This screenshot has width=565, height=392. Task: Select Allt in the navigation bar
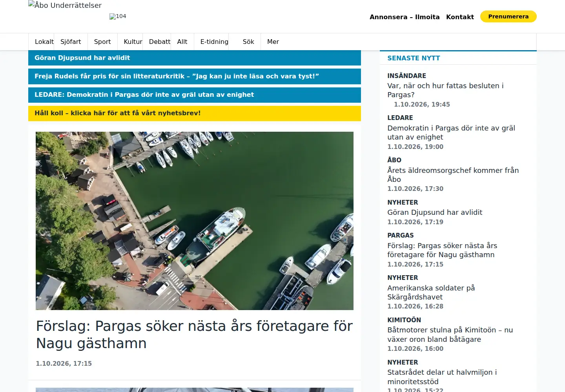[182, 42]
